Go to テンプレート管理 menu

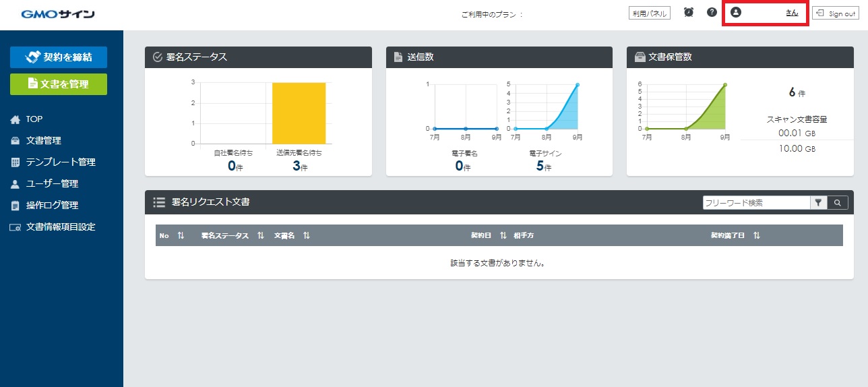point(60,162)
